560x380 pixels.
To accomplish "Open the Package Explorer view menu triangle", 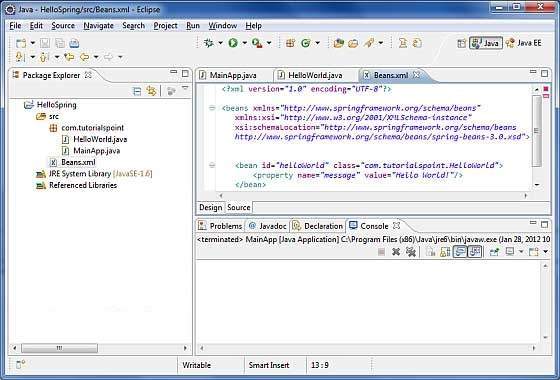I will coord(185,88).
